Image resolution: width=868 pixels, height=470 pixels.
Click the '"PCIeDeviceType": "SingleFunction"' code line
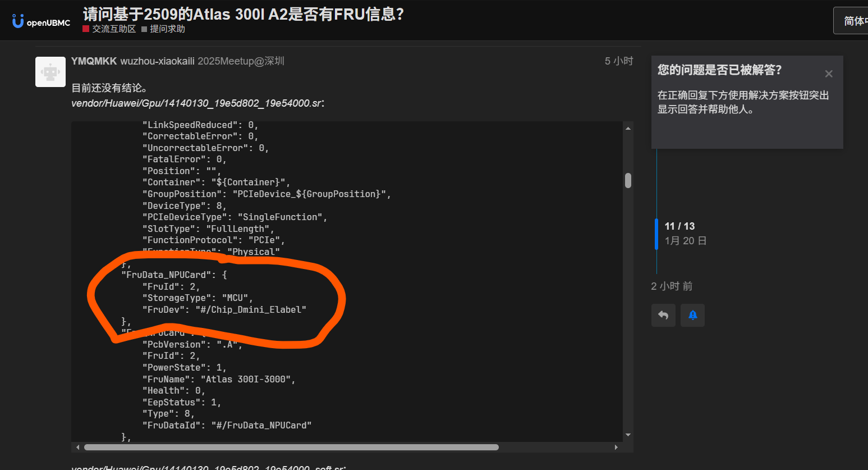tap(235, 217)
